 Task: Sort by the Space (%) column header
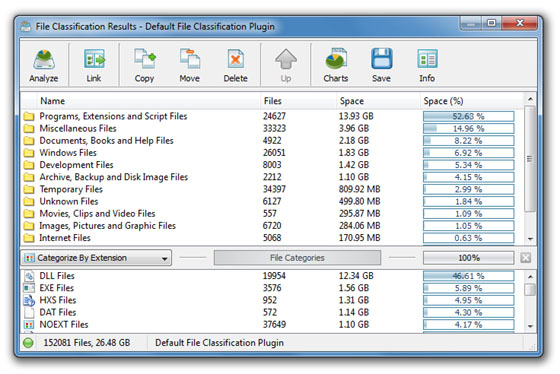tap(443, 101)
